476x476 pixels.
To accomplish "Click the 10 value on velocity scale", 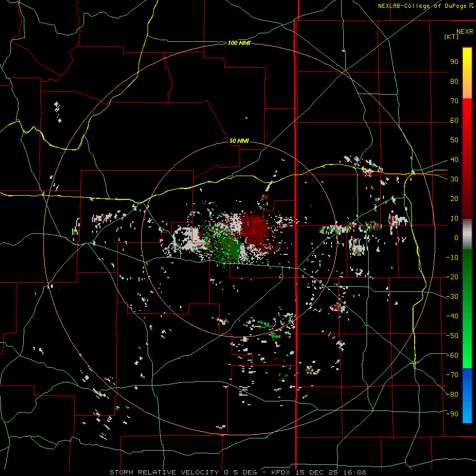I will pos(454,218).
